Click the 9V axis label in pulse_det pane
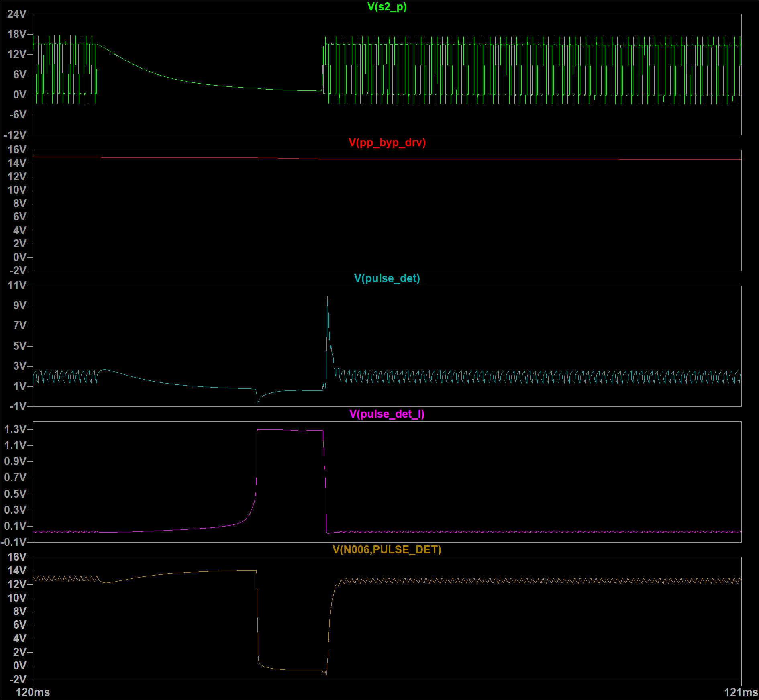Viewport: 759px width, 700px height. coord(20,306)
